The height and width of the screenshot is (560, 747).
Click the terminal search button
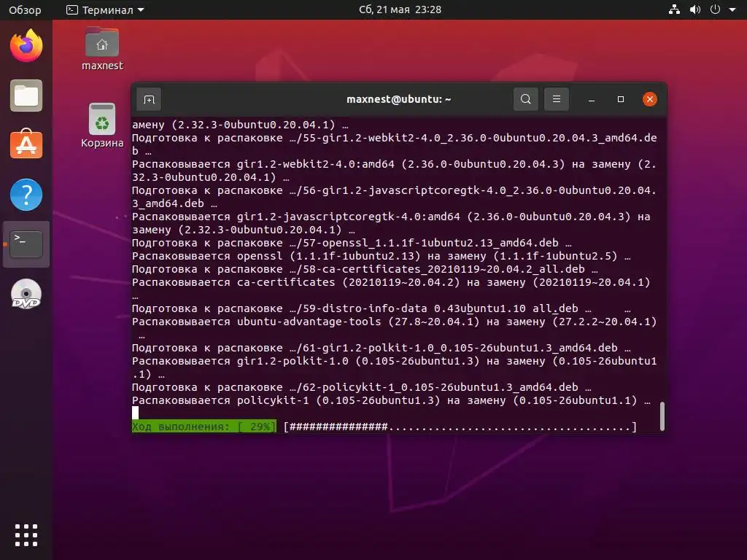point(526,99)
